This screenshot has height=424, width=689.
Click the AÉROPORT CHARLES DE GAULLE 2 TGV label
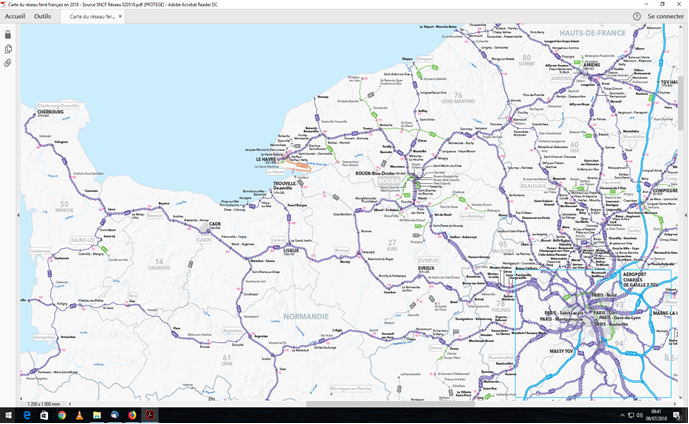[x=643, y=279]
